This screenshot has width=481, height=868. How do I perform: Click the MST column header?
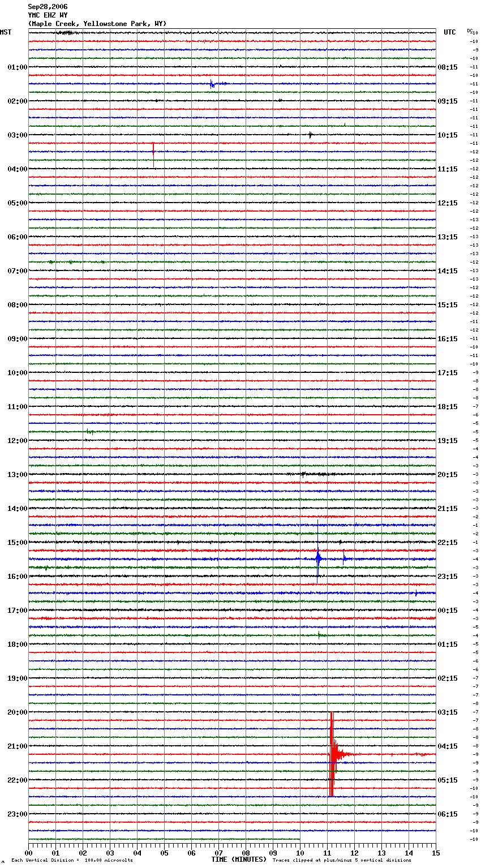[x=6, y=32]
